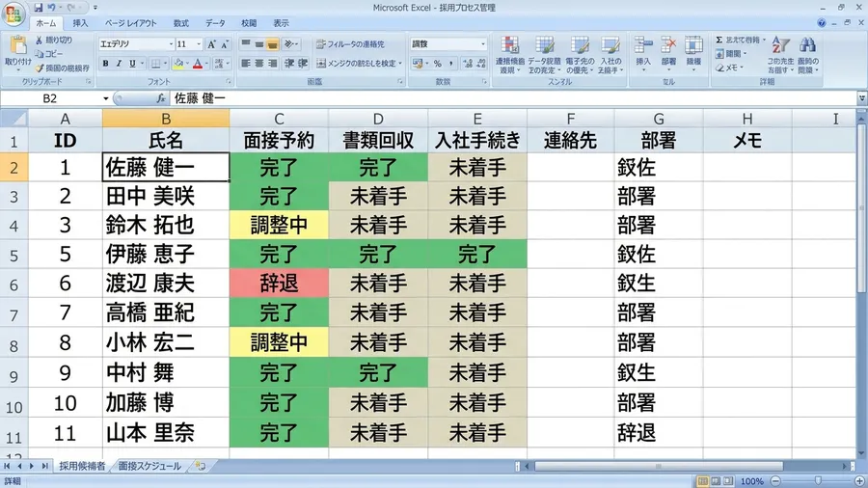
Task: Set top vertical alignment
Action: coord(246,44)
